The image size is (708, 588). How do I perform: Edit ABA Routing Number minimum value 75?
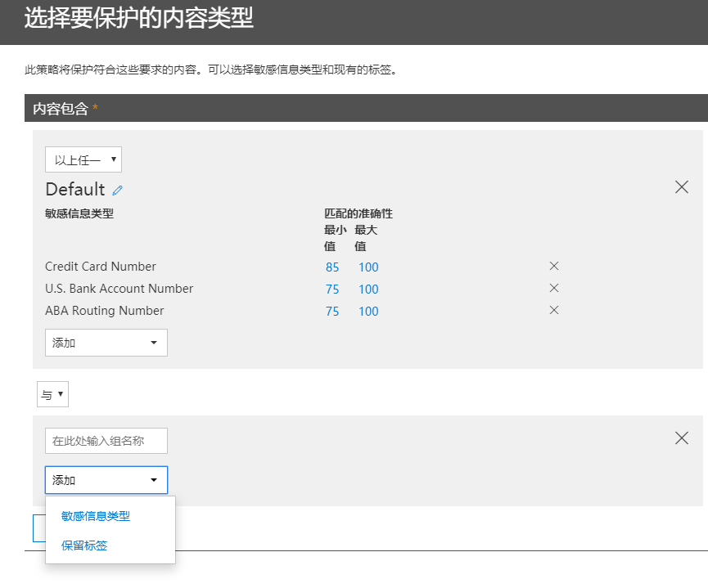coord(332,312)
